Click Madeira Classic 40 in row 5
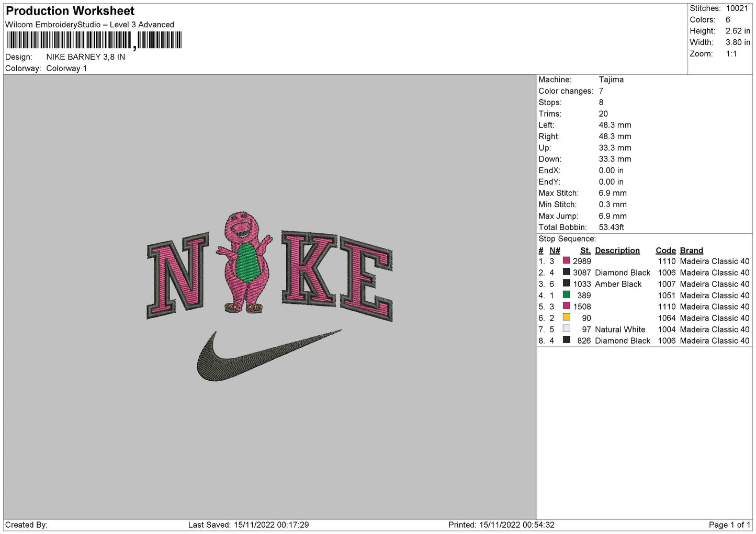The image size is (756, 534). (715, 306)
